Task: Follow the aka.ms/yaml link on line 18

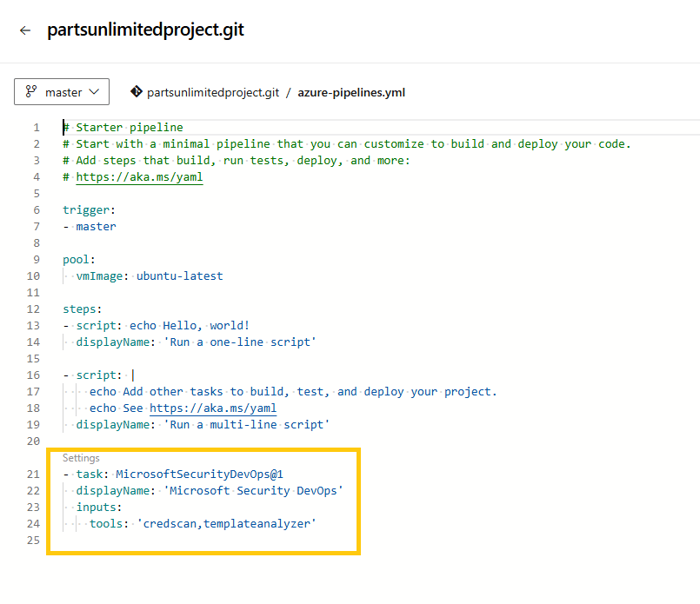Action: pos(213,408)
